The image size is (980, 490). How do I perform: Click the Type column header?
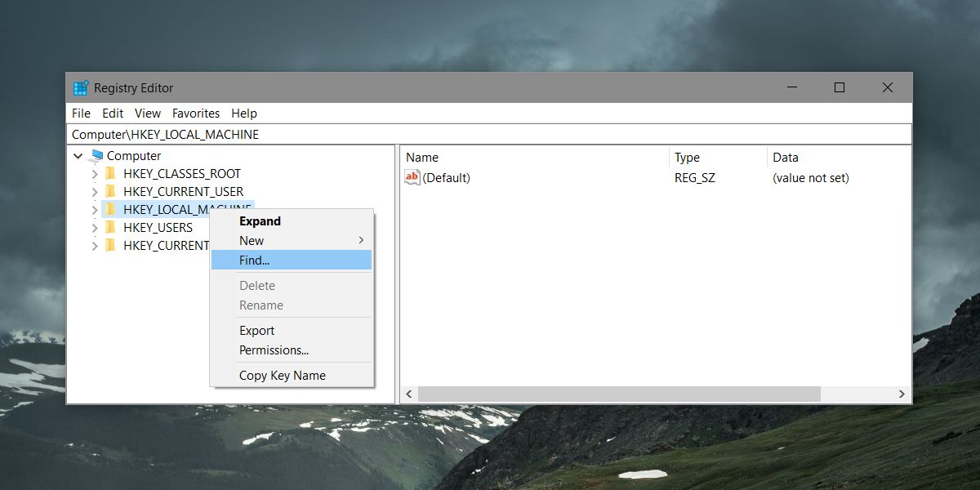click(718, 158)
